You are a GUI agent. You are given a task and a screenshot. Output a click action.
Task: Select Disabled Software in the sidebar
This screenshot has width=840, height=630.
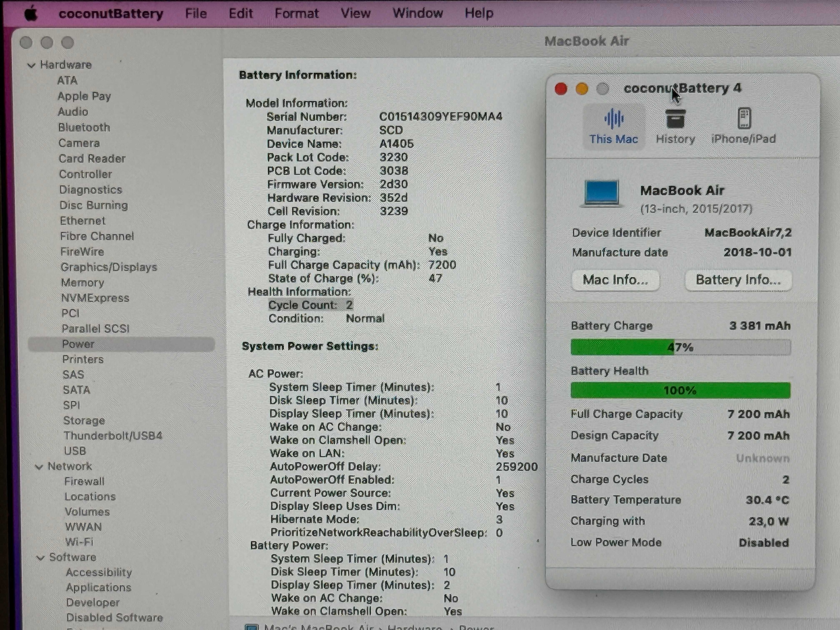(114, 618)
